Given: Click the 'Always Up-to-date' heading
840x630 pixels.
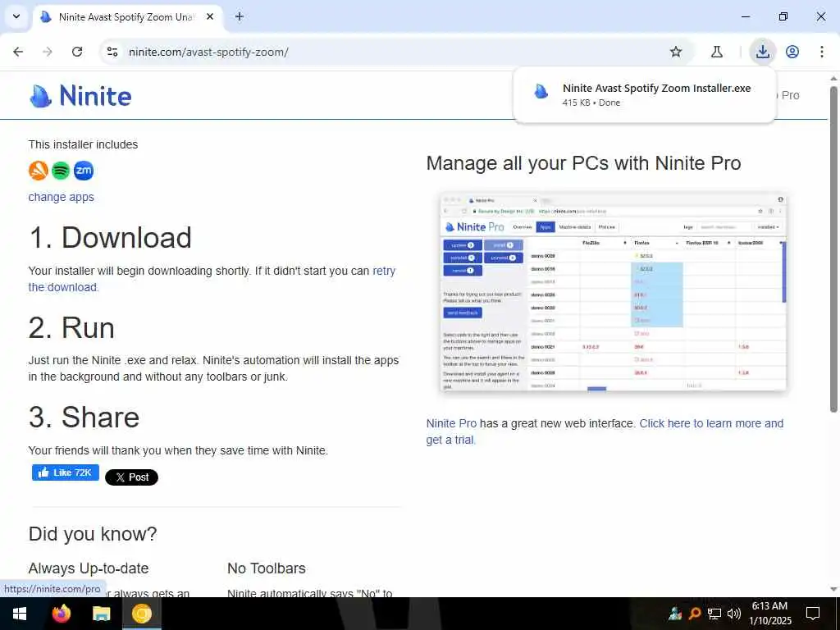Looking at the screenshot, I should tap(89, 568).
